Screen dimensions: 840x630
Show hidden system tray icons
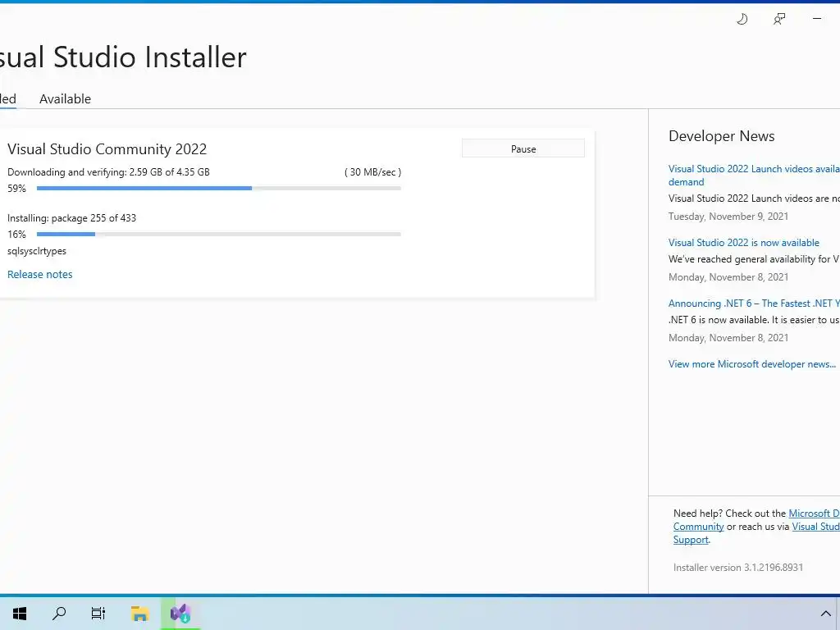coord(825,614)
